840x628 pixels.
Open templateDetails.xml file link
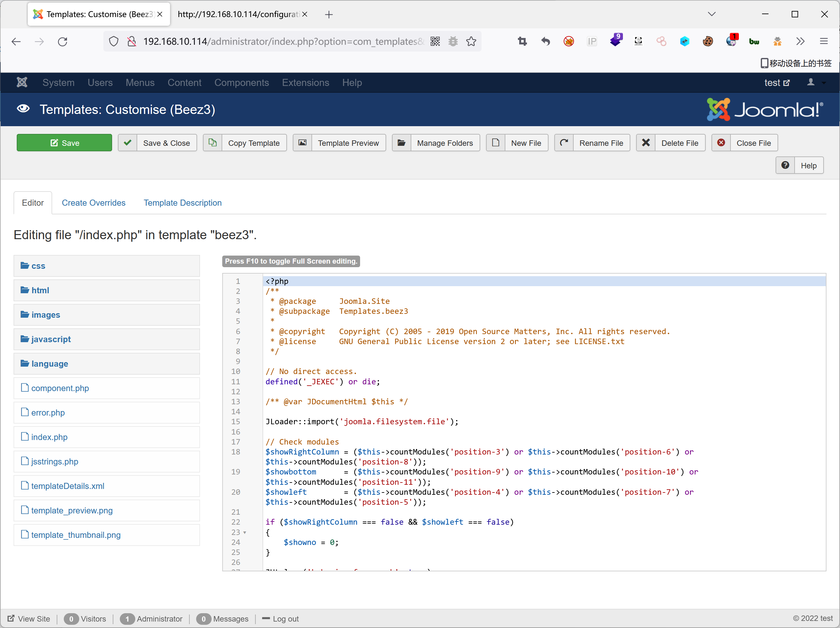68,486
